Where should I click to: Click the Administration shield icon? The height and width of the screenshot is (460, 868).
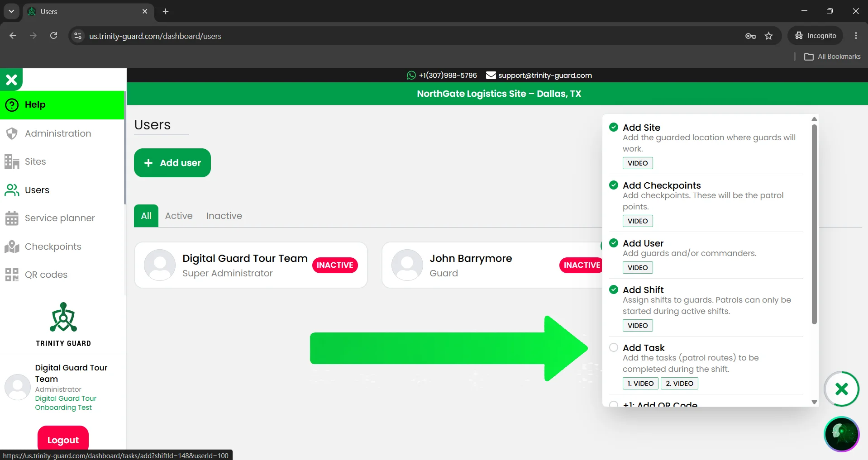12,133
